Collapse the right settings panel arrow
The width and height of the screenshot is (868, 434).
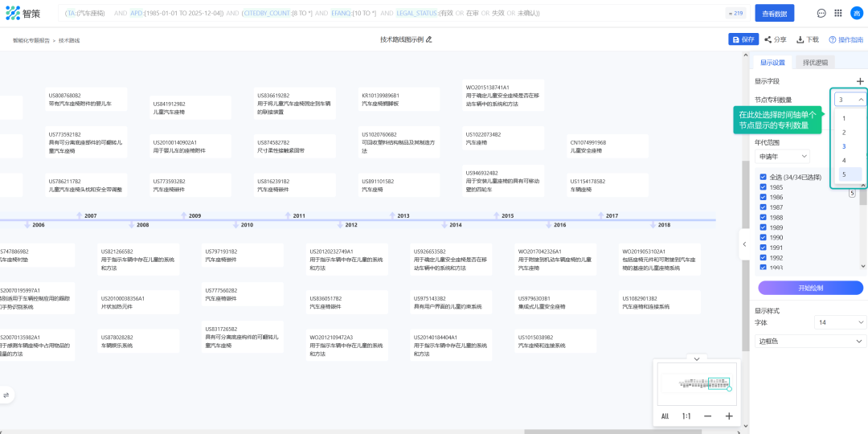tap(744, 244)
